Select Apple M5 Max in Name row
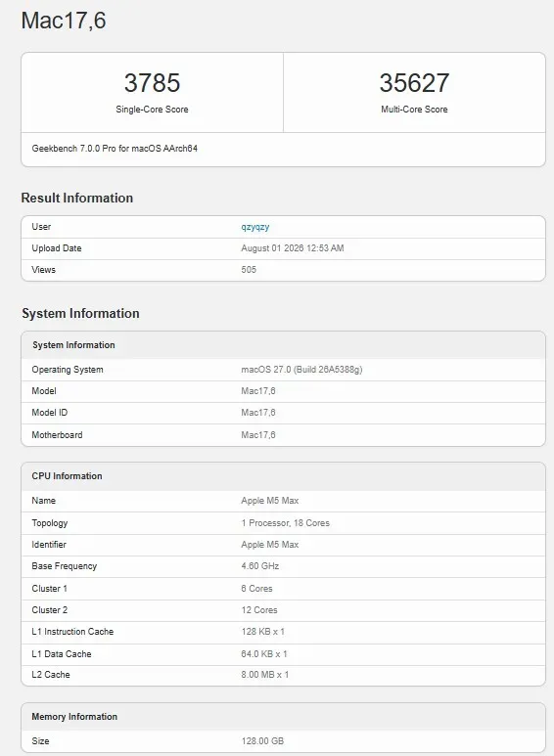 pyautogui.click(x=270, y=501)
